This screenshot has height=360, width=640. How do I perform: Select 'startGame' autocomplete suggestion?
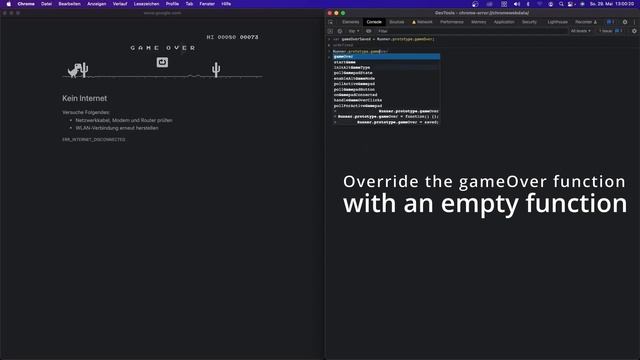(386, 62)
